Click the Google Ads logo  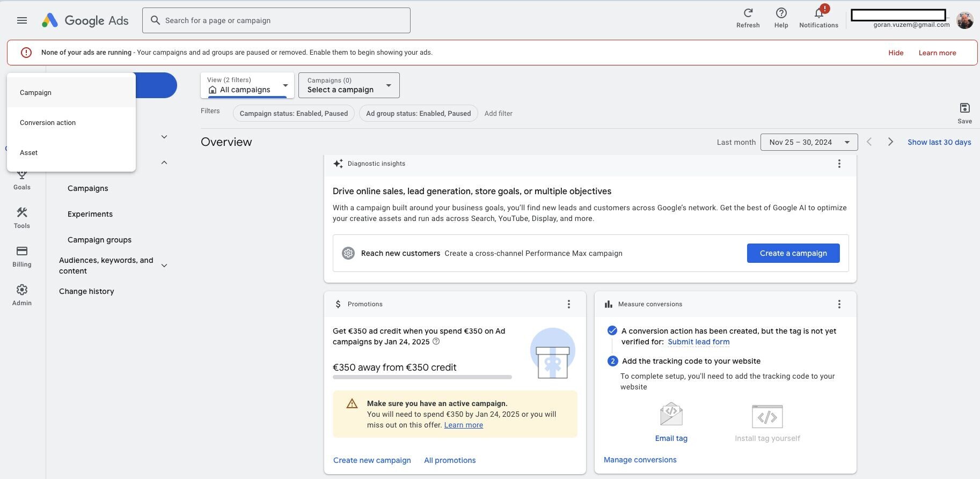coord(85,20)
